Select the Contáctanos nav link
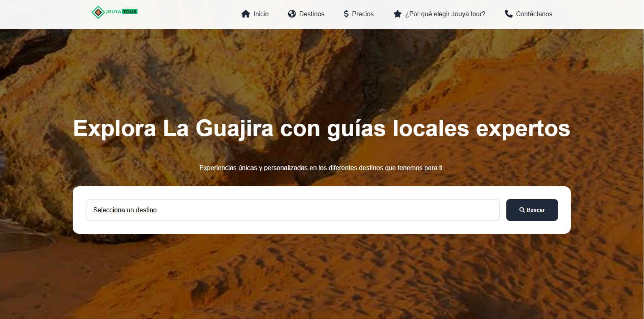This screenshot has height=319, width=644. (534, 14)
